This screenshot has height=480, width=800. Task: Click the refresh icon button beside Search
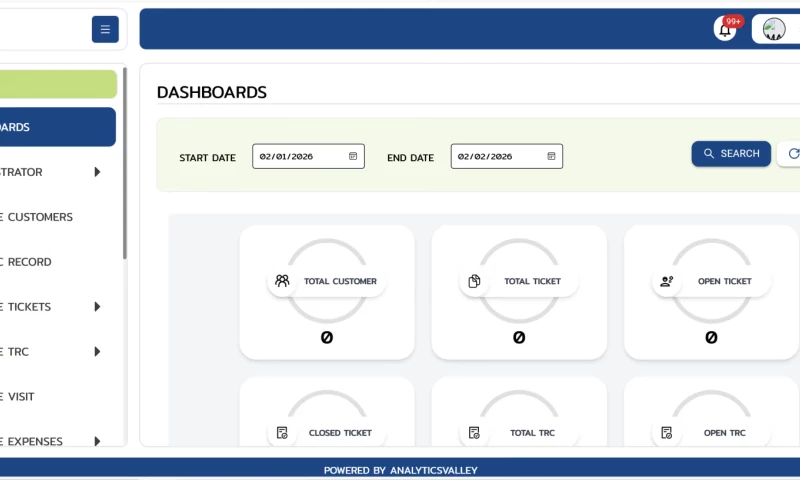[x=793, y=154]
